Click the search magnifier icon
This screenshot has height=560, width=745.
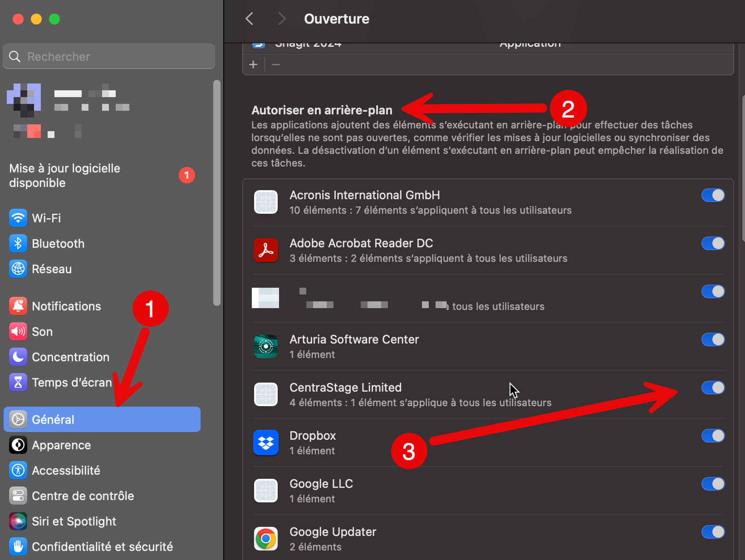tap(15, 57)
